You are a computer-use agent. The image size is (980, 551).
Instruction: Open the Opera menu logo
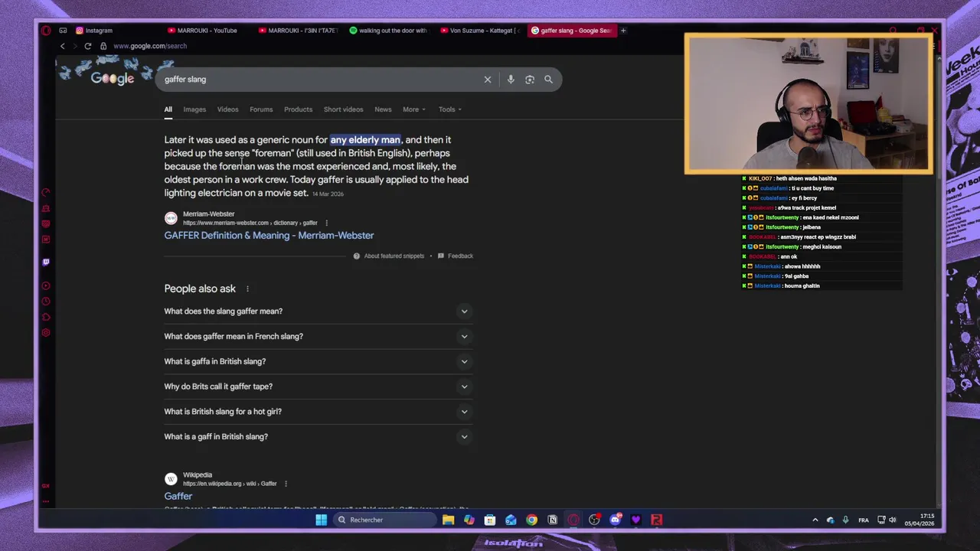(46, 31)
